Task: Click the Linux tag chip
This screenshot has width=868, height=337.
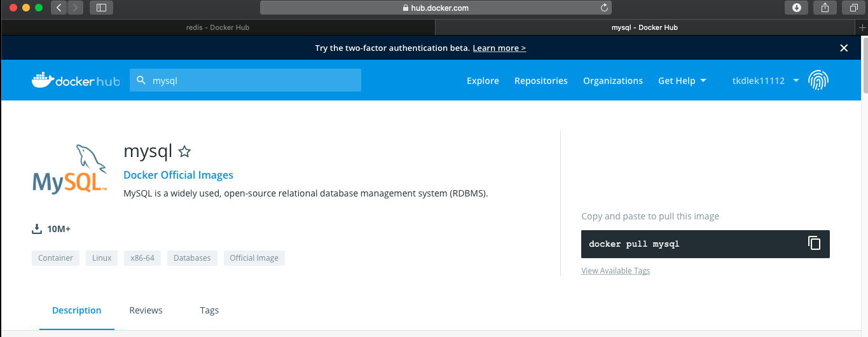Action: pos(102,258)
